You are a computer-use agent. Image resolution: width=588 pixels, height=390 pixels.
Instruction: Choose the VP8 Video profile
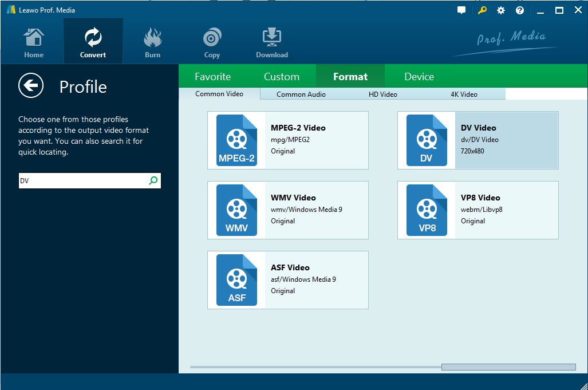477,210
